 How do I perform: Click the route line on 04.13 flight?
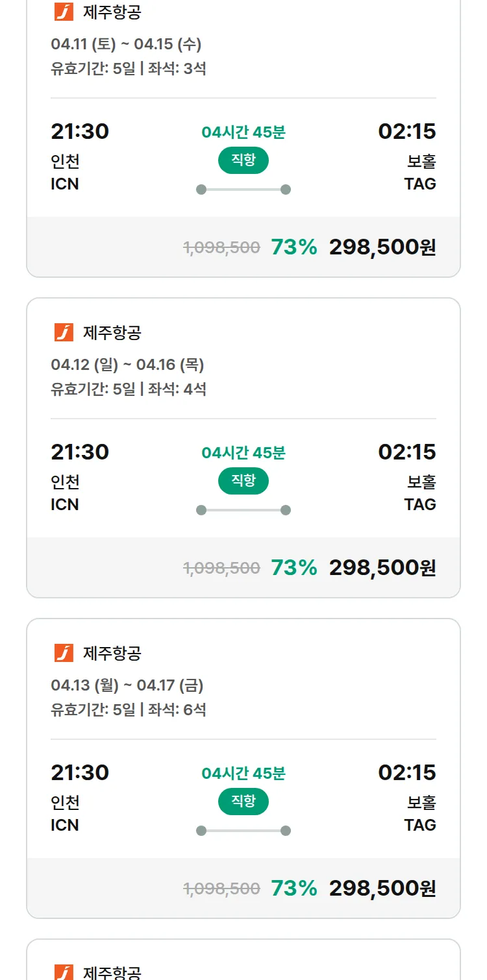tap(243, 831)
